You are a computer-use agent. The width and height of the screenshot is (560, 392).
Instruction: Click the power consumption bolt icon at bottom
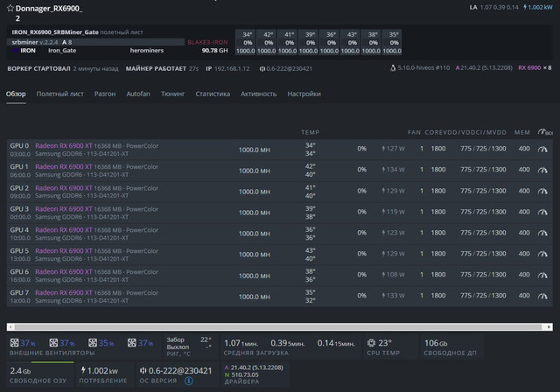click(x=83, y=370)
